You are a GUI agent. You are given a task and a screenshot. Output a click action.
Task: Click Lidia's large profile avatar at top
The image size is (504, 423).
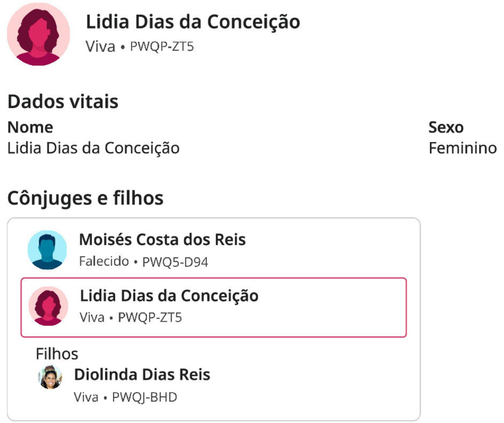tap(38, 34)
